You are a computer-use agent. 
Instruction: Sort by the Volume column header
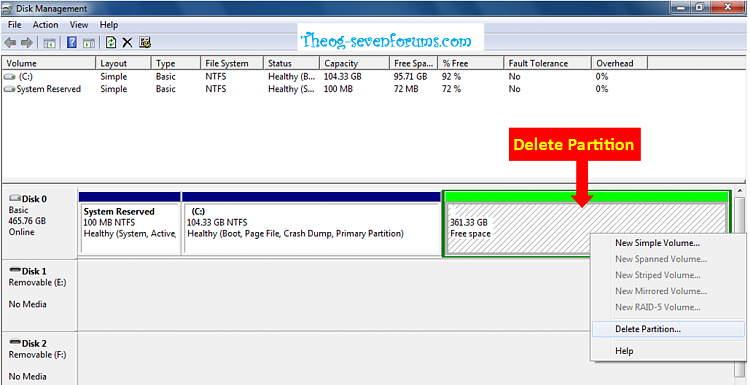(x=49, y=63)
